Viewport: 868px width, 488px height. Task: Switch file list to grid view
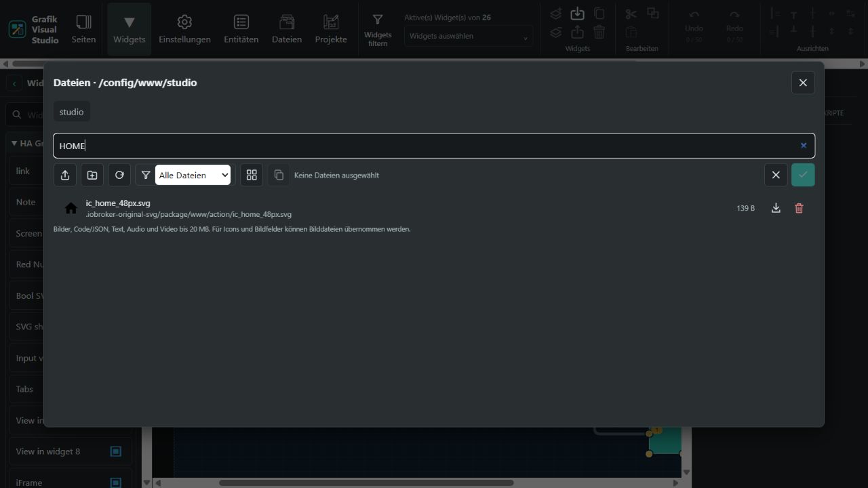tap(252, 175)
